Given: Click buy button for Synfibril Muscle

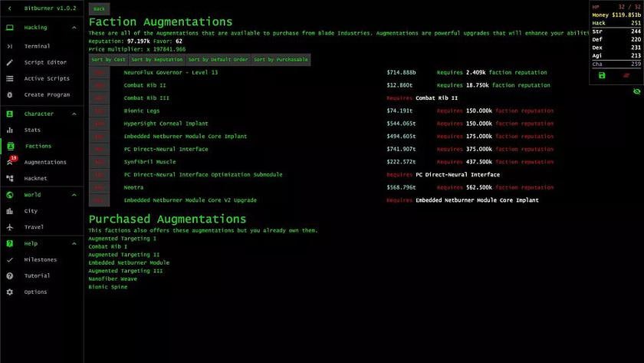Looking at the screenshot, I should (x=99, y=162).
